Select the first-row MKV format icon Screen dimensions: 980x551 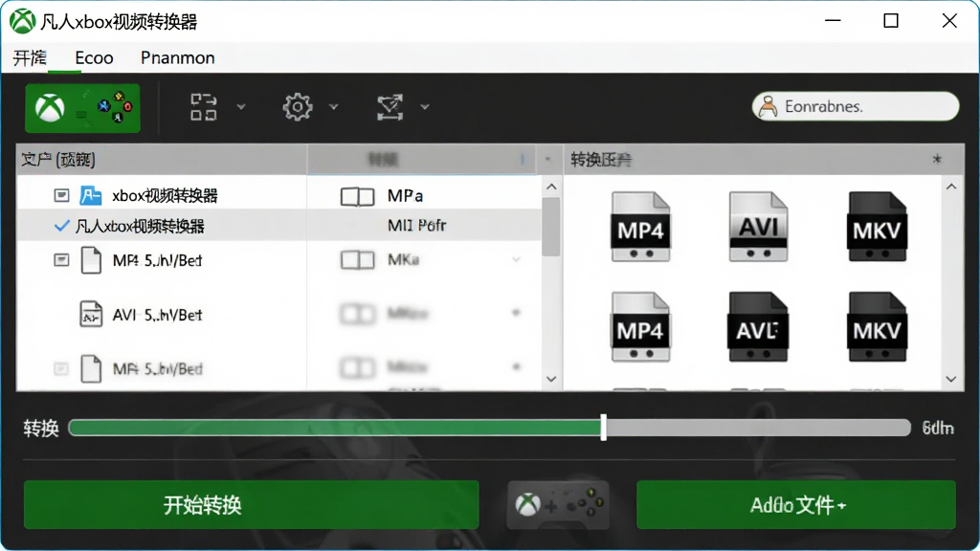877,227
